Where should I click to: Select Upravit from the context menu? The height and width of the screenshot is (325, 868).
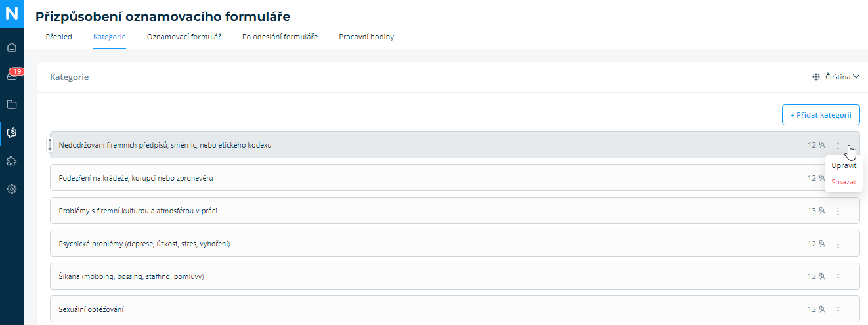point(844,165)
